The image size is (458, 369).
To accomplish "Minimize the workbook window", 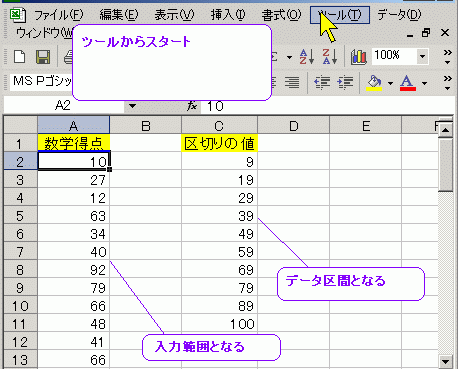I will (410, 34).
